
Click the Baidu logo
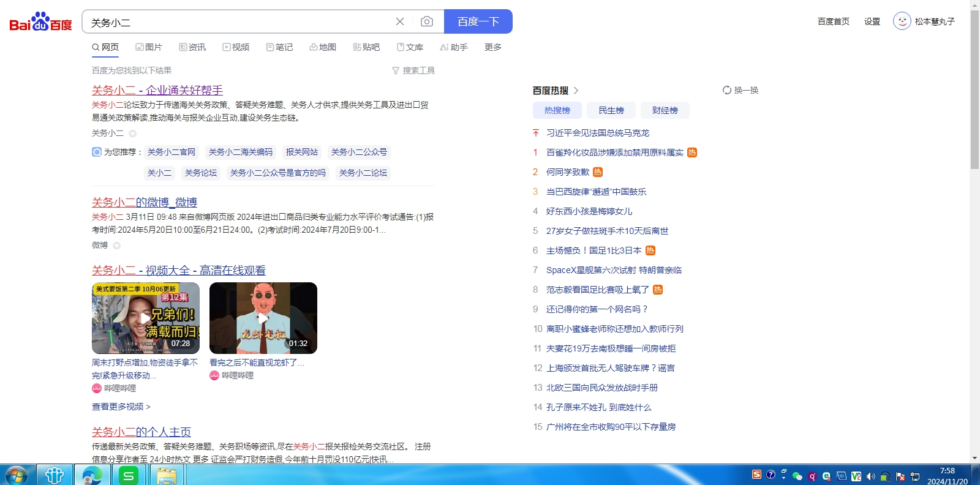tap(40, 22)
